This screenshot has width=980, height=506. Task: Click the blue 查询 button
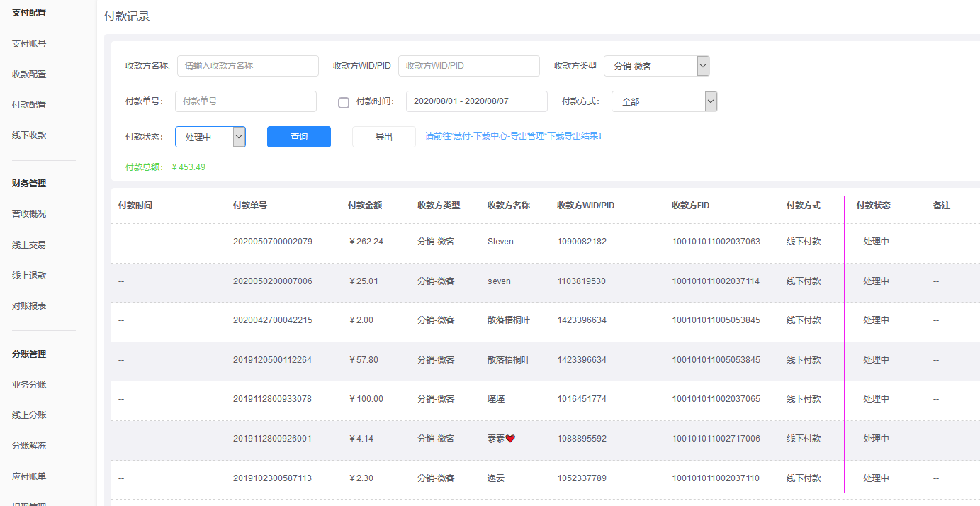[298, 137]
